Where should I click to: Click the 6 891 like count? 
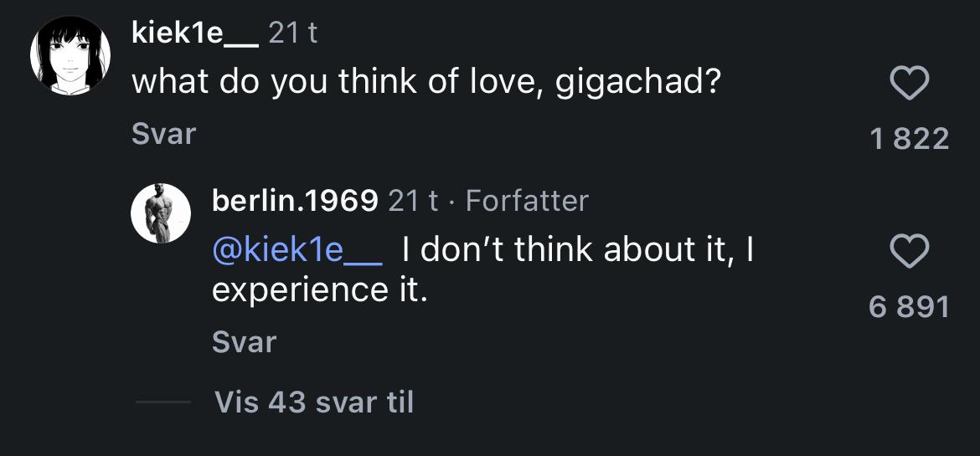click(909, 307)
